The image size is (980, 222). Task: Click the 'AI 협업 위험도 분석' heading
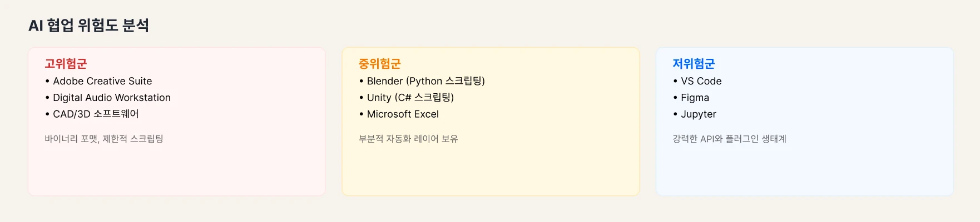point(89,26)
